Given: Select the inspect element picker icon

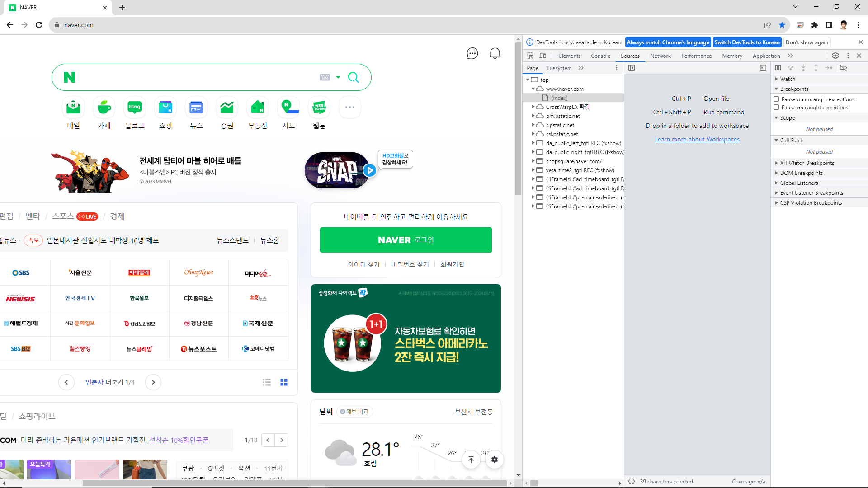Looking at the screenshot, I should point(530,56).
